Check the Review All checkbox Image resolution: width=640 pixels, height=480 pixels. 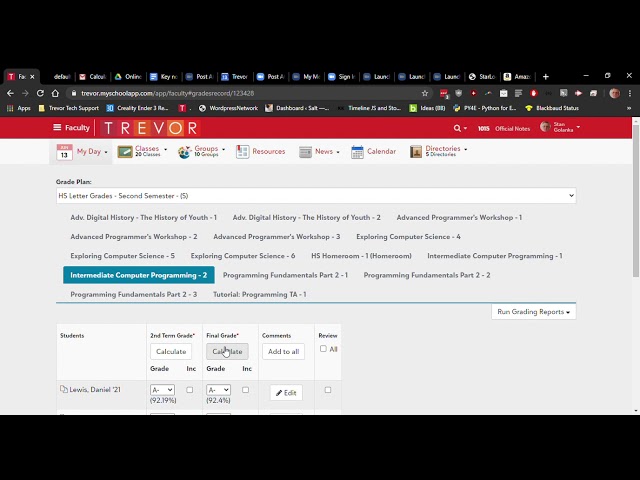(323, 349)
